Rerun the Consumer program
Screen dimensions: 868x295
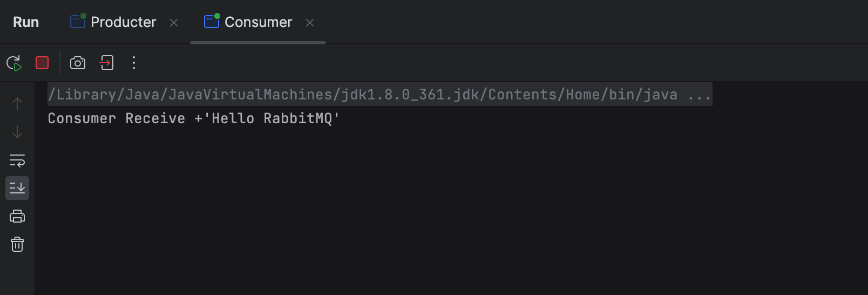[x=14, y=63]
